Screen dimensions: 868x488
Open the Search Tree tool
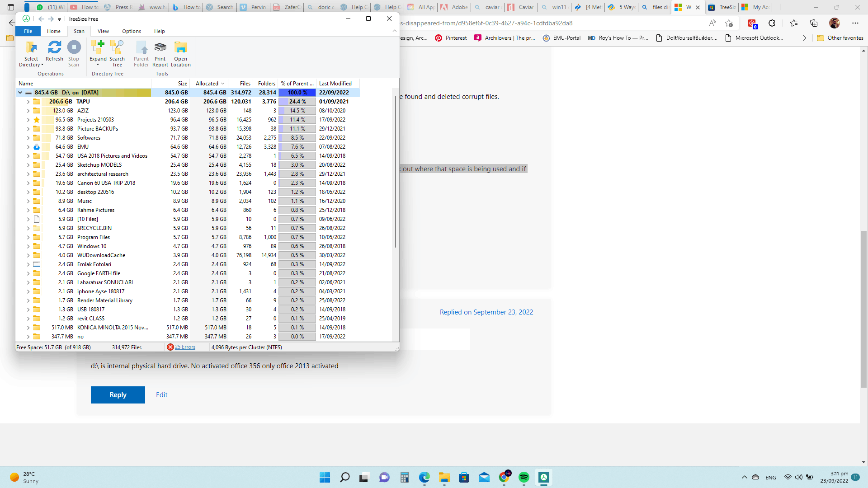[x=117, y=47]
